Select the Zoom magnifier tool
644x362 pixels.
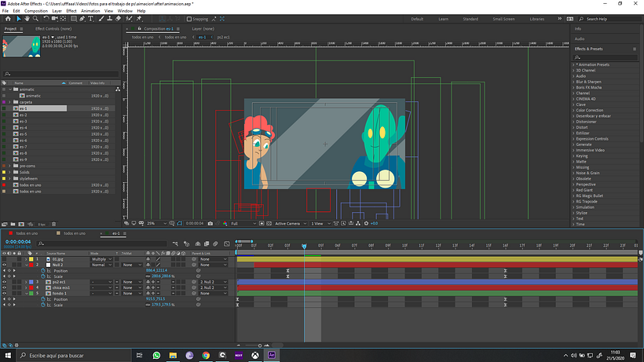pos(35,19)
